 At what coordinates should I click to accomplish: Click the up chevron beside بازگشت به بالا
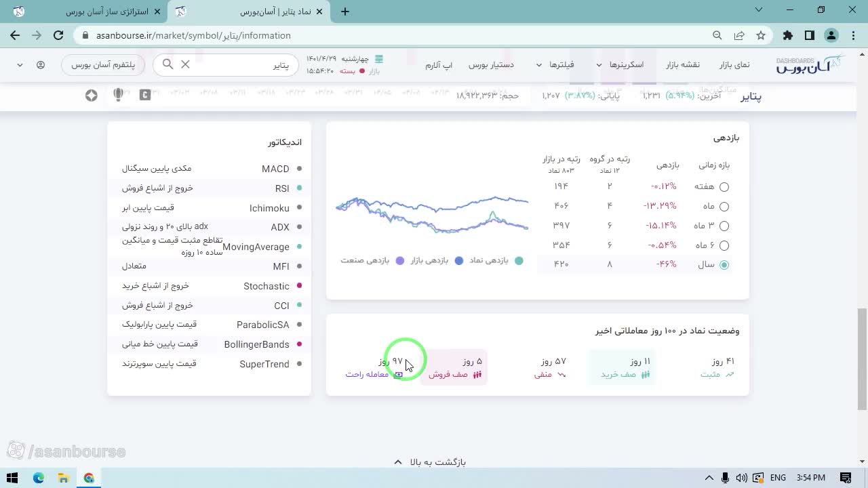[x=398, y=462]
